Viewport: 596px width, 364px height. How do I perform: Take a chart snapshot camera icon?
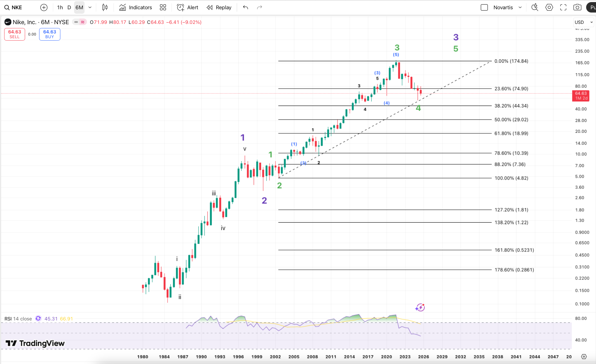[x=577, y=7]
